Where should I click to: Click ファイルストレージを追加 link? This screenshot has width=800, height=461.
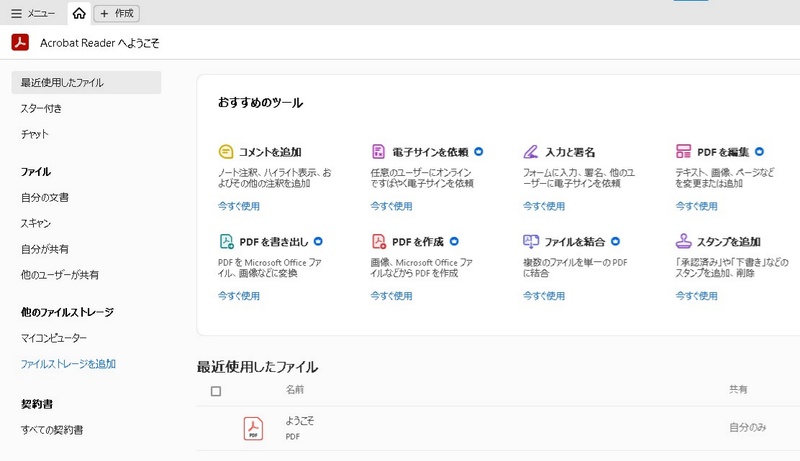[68, 364]
